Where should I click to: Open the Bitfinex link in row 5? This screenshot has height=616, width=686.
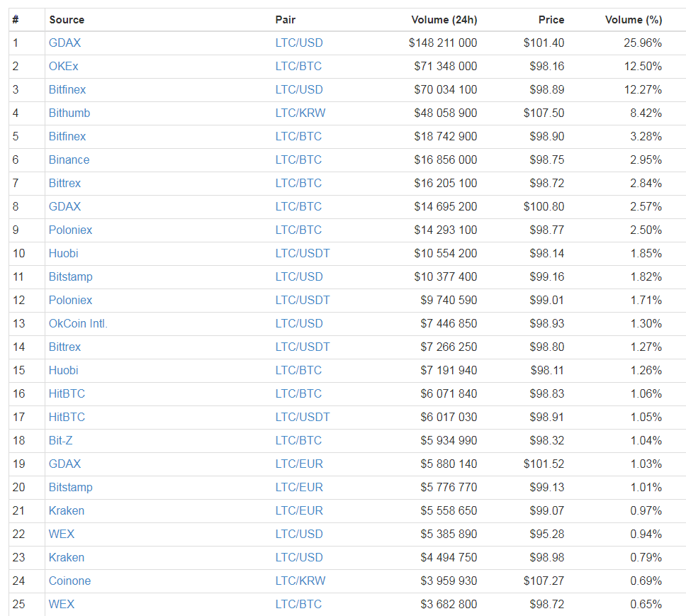tap(67, 137)
